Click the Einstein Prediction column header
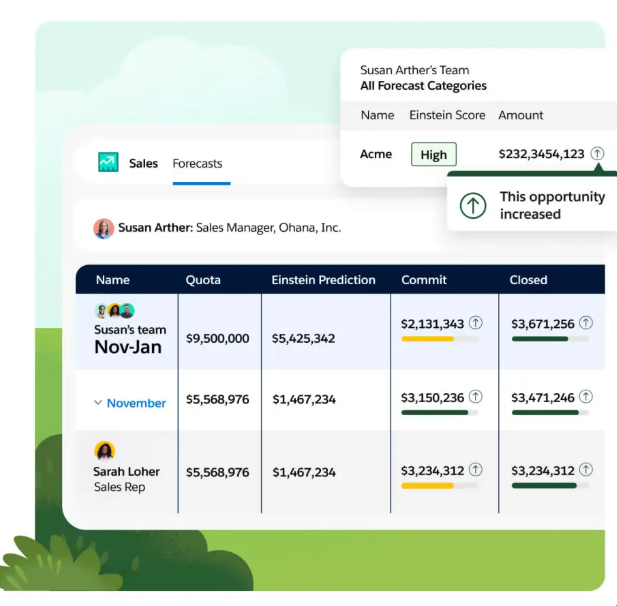The width and height of the screenshot is (617, 606). [323, 280]
